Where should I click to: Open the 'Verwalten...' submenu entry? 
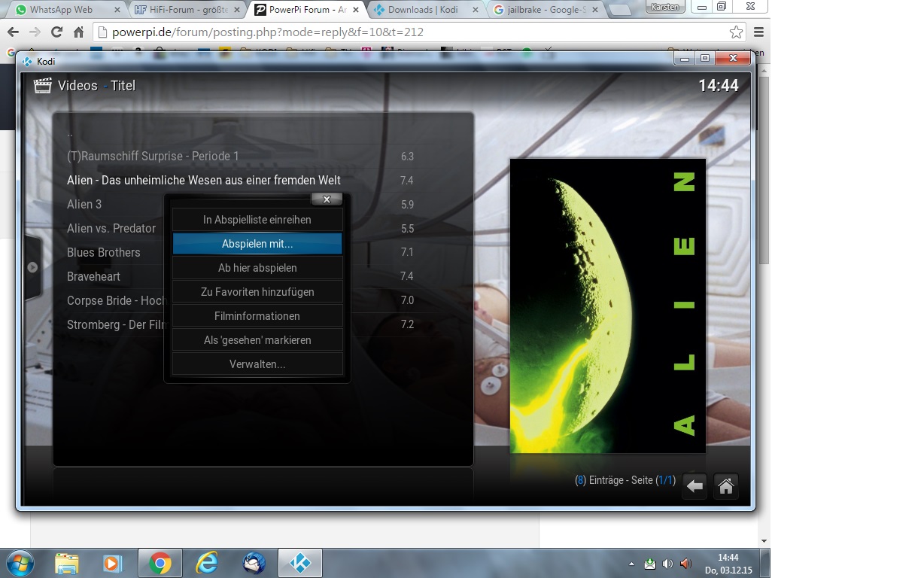point(257,364)
